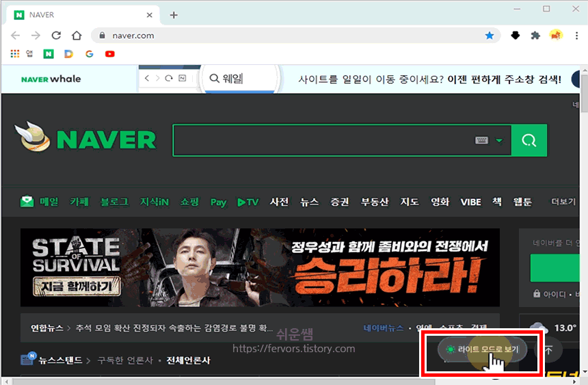Click the lock icon in address bar
The image size is (588, 385).
coord(102,36)
